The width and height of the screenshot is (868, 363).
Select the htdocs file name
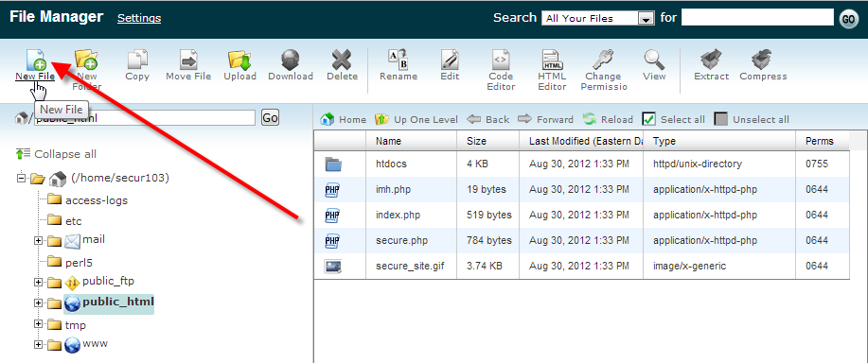pos(391,164)
